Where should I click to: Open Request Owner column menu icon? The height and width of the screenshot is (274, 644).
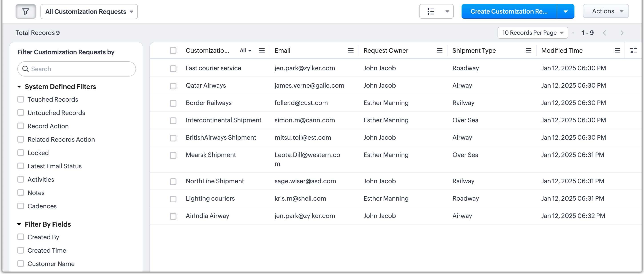click(x=440, y=50)
